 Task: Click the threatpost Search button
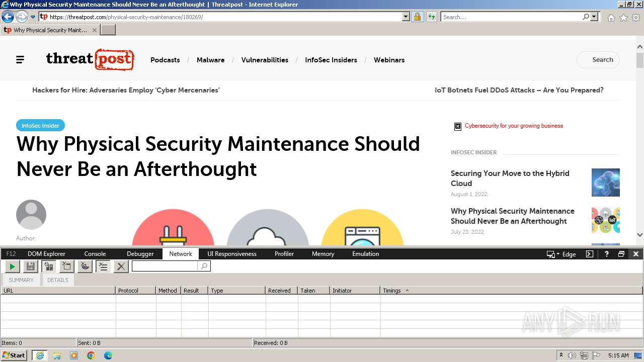pyautogui.click(x=598, y=59)
